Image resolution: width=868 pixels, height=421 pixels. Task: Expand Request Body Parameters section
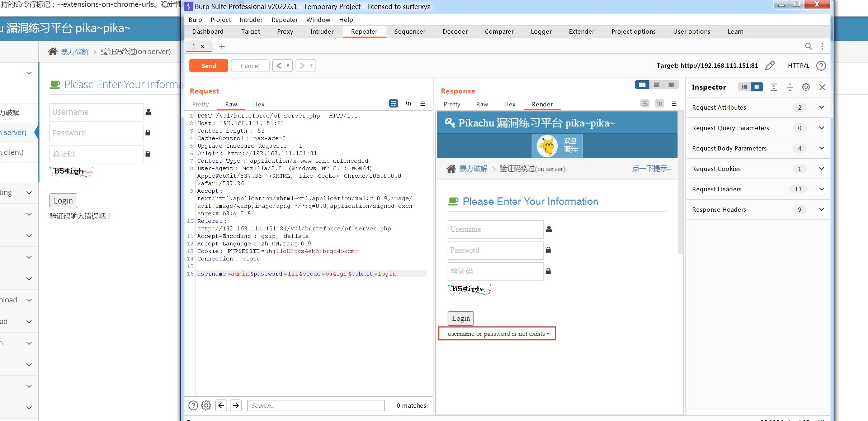(x=821, y=148)
